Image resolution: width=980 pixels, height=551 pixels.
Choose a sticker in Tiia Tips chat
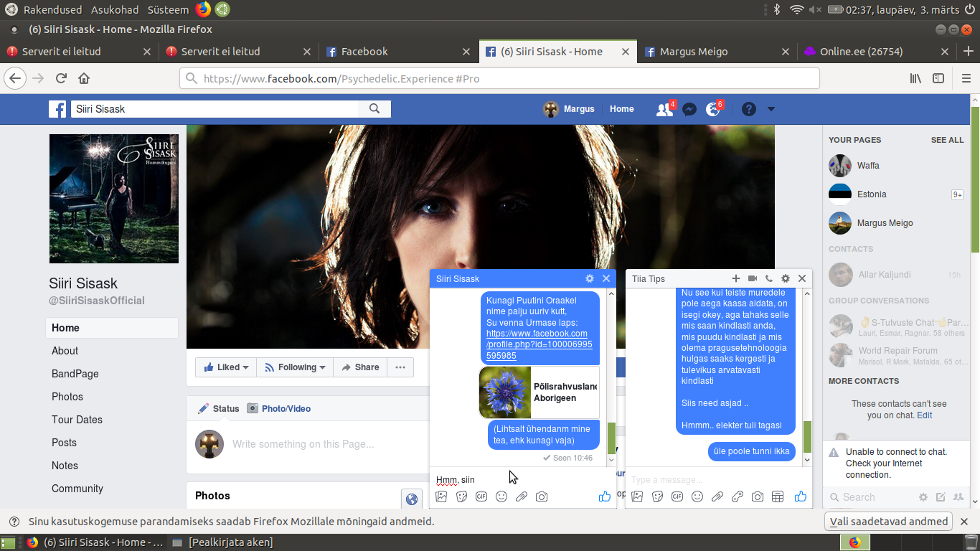click(656, 496)
